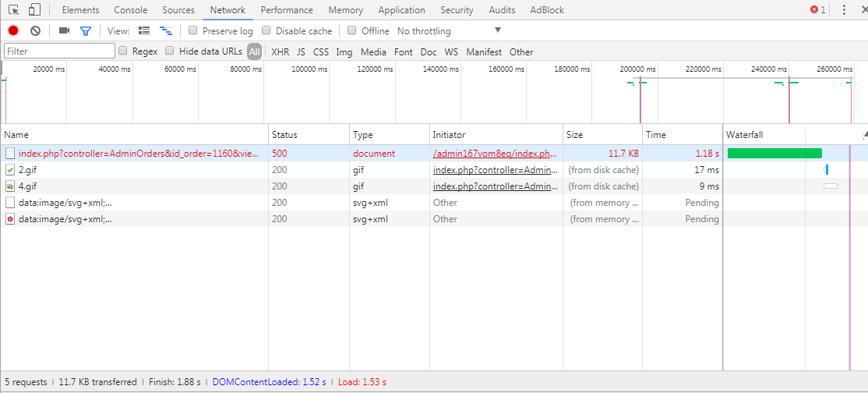Image resolution: width=868 pixels, height=393 pixels.
Task: Click the capture screenshots camera icon
Action: pos(64,30)
